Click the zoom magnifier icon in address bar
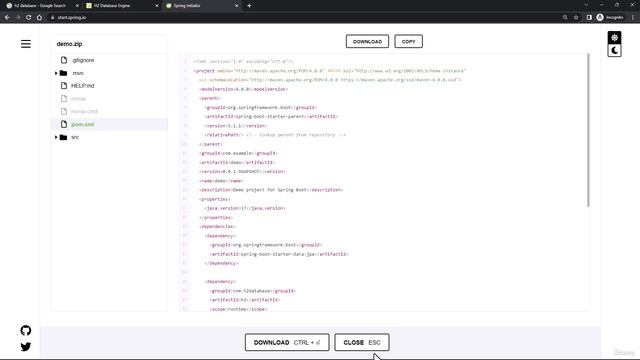640x360 pixels. click(565, 18)
